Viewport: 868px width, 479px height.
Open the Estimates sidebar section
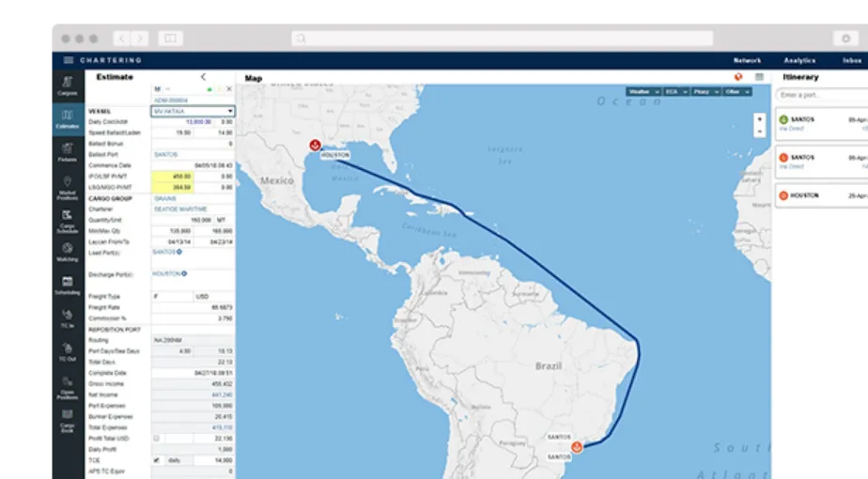click(x=68, y=119)
